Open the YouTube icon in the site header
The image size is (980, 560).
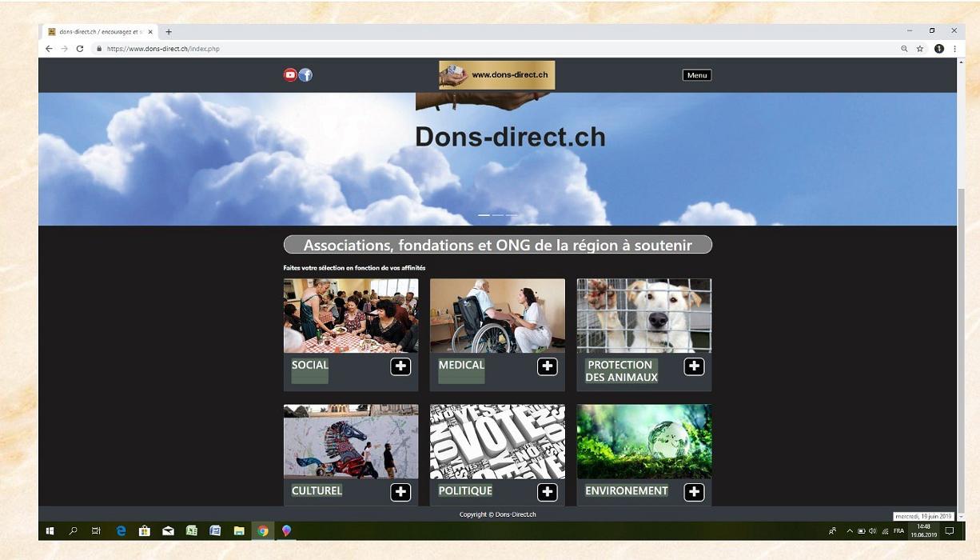(x=290, y=74)
